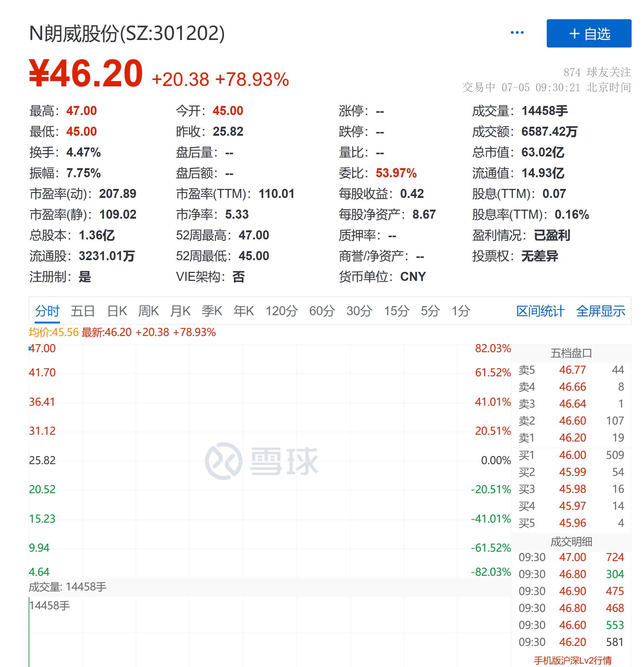Image resolution: width=644 pixels, height=667 pixels.
Task: Click the 市净率 value 5.33
Action: pyautogui.click(x=237, y=215)
